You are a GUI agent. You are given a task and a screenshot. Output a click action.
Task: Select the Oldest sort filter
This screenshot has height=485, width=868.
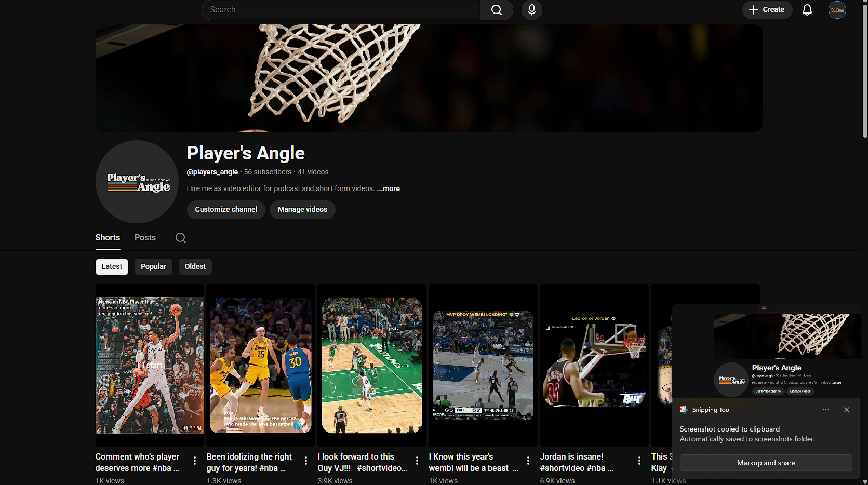[x=195, y=267]
